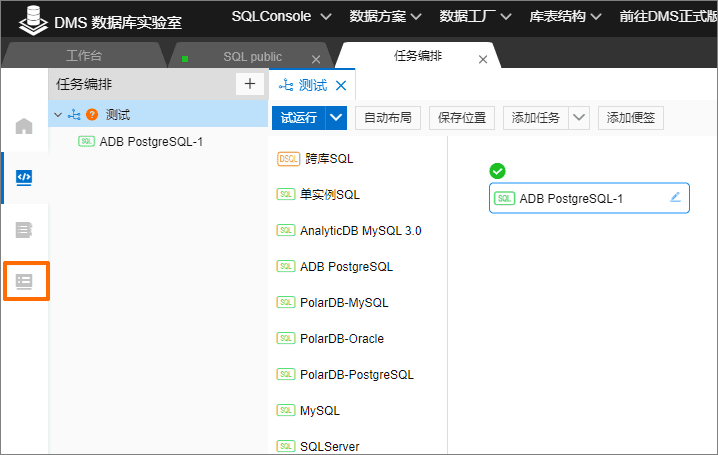Choose AnalyticDB MySQL 3.0 task type

tap(361, 230)
